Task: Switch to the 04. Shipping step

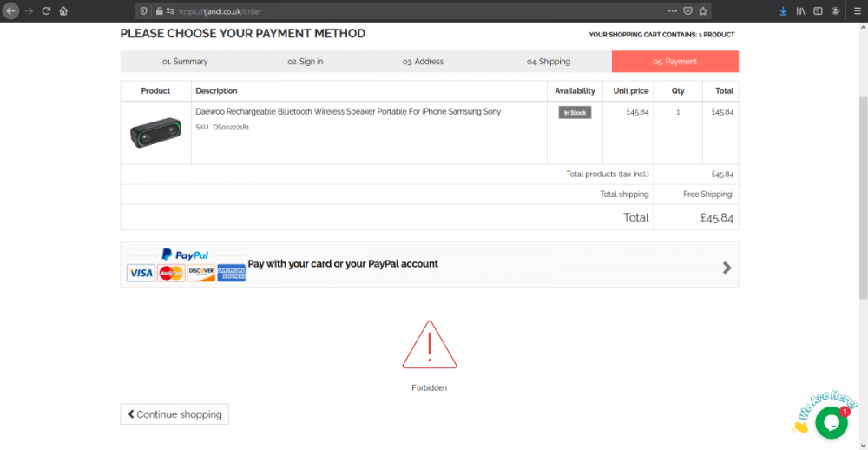Action: tap(549, 62)
